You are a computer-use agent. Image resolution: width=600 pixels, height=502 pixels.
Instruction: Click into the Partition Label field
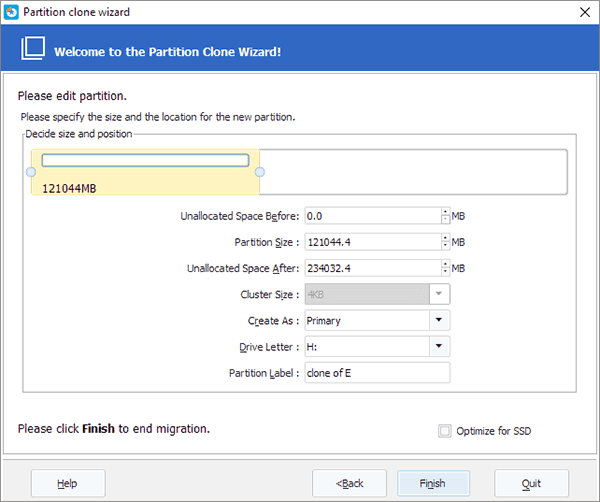377,372
